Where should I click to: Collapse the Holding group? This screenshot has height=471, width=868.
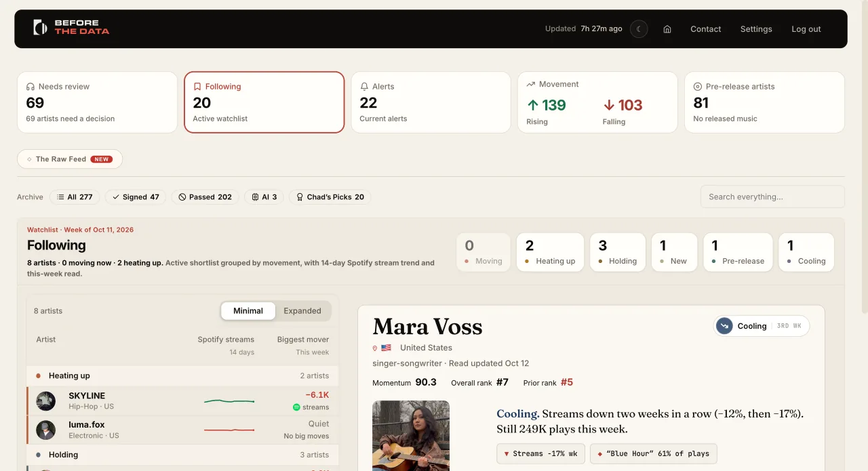[182, 455]
